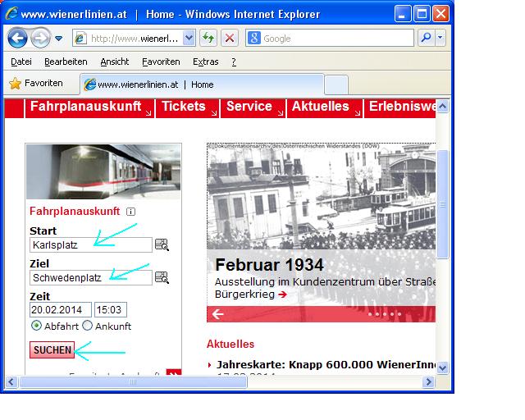The height and width of the screenshot is (420, 525).
Task: Click the page scroll up arrow
Action: 442,107
